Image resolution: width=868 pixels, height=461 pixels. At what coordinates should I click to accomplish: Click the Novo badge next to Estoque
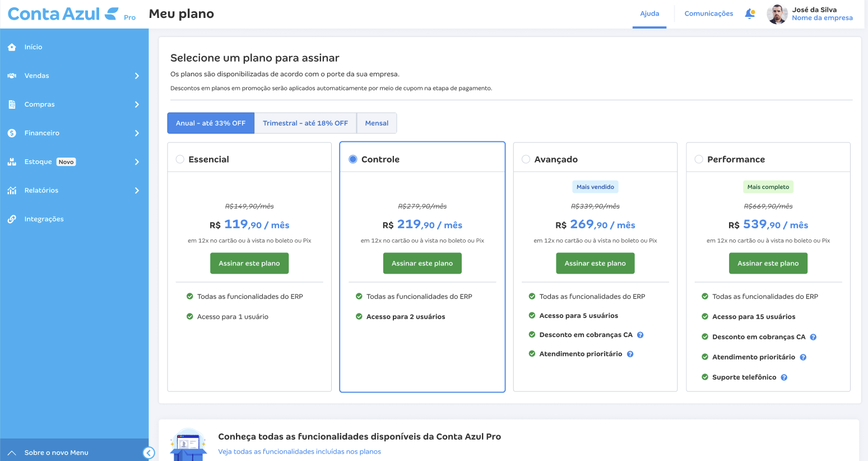66,162
